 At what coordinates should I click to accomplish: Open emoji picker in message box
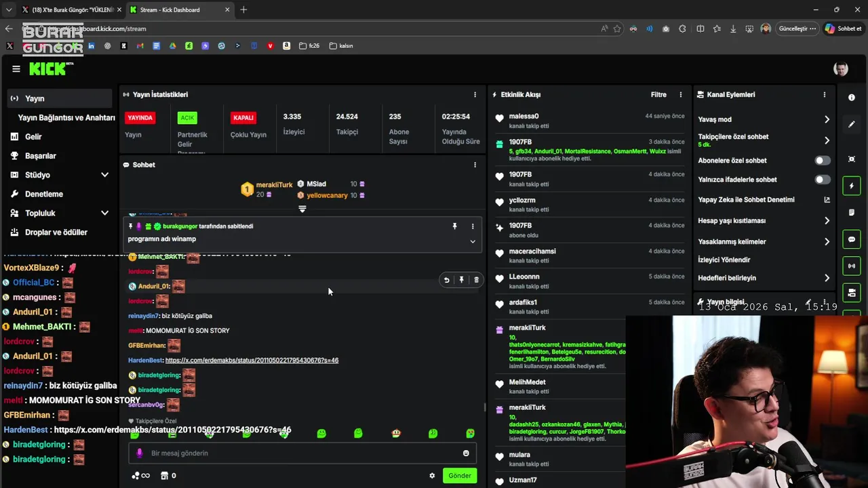point(466,453)
